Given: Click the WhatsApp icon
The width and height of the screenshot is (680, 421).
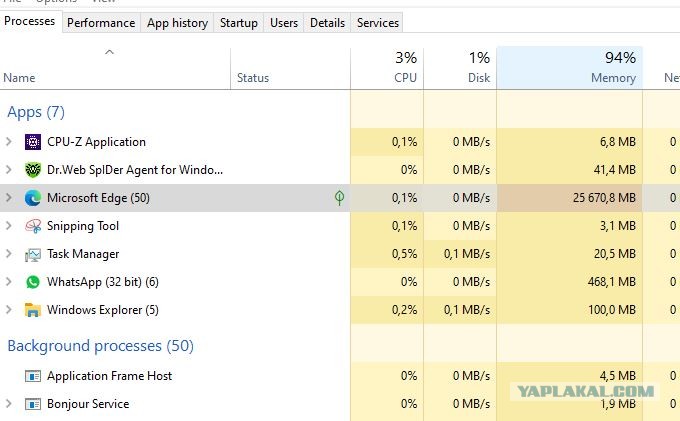Looking at the screenshot, I should click(x=33, y=282).
